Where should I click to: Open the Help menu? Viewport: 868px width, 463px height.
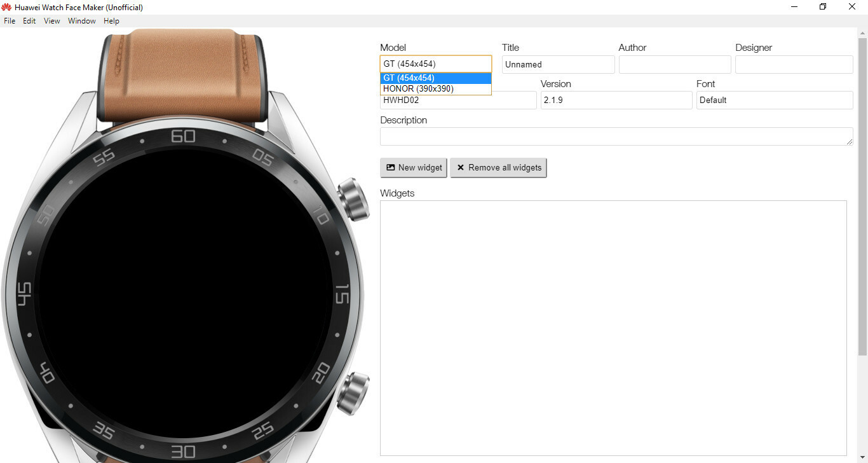(111, 21)
